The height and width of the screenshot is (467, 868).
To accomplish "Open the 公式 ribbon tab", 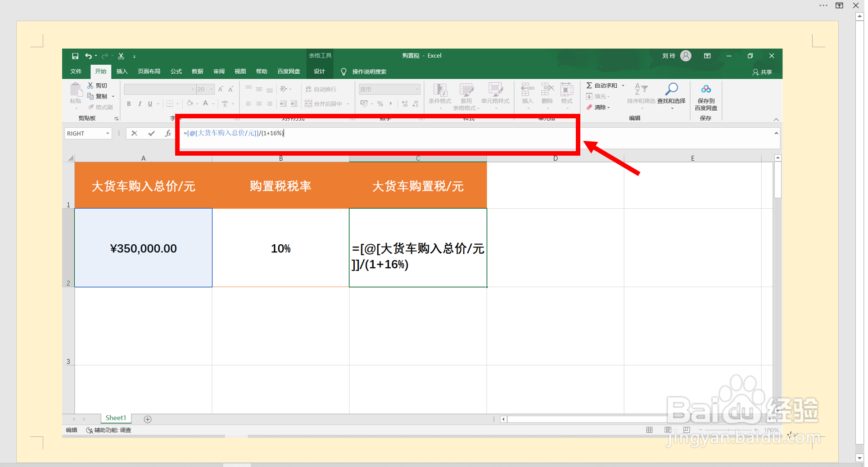I will [x=176, y=71].
